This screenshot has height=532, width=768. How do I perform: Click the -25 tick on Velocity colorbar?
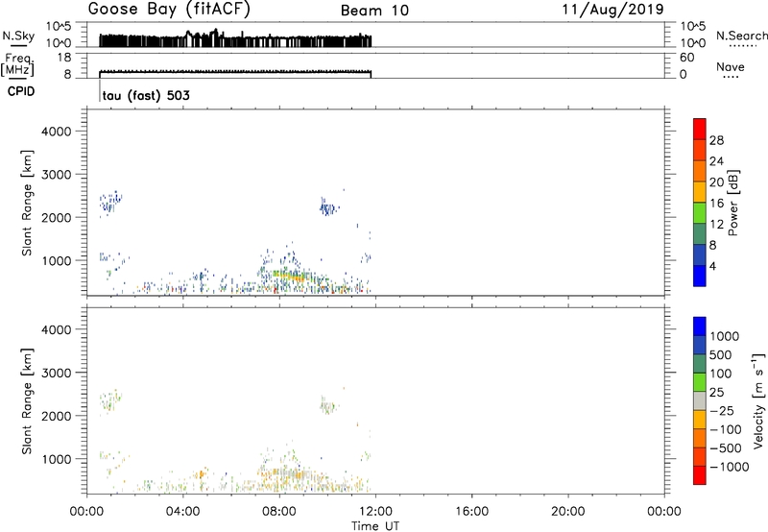pyautogui.click(x=721, y=410)
